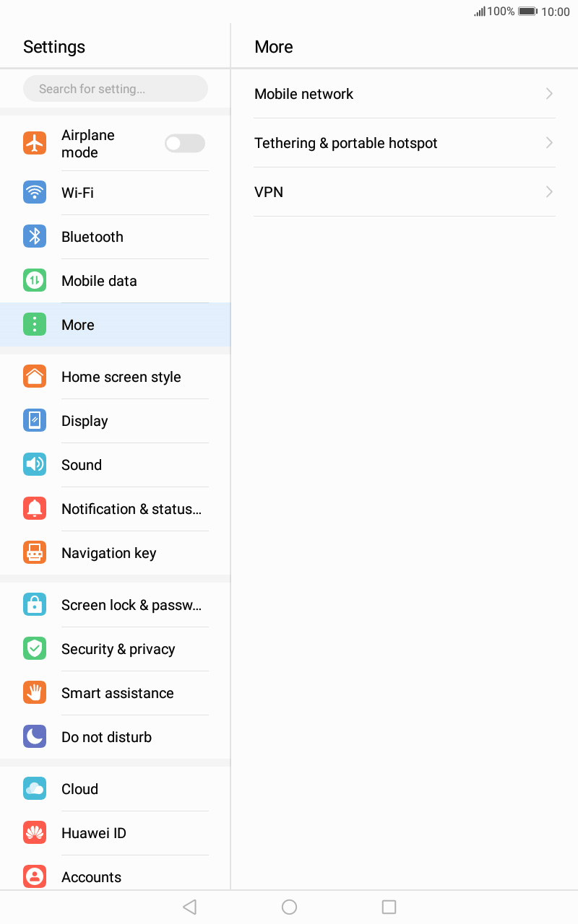
Task: Open Tethering & portable hotspot chevron
Action: (550, 143)
